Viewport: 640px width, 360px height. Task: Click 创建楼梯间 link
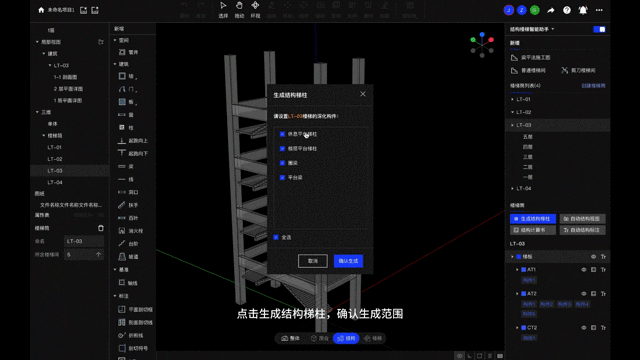(593, 86)
